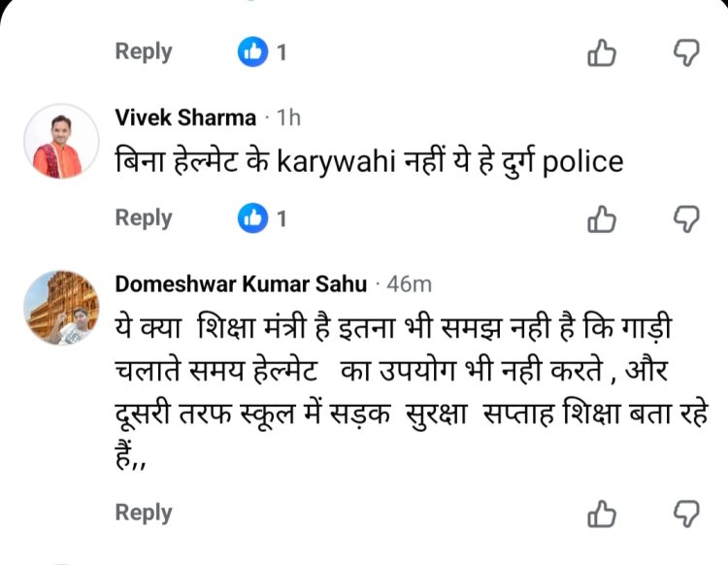Click the 46m timestamp on Domeshwar's comment
The image size is (728, 565).
click(410, 284)
